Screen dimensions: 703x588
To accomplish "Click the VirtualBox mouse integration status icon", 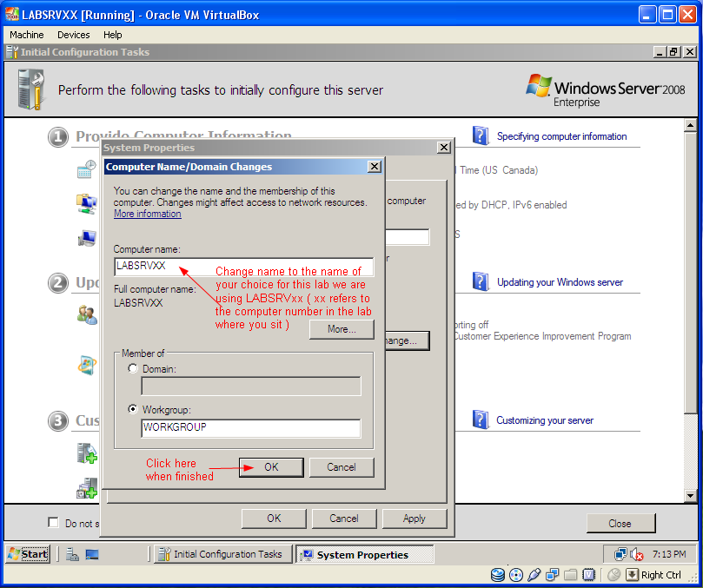I will click(613, 575).
